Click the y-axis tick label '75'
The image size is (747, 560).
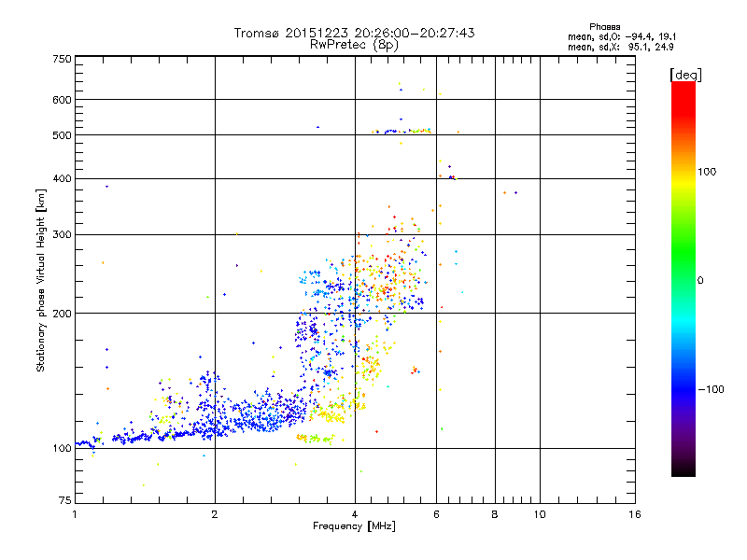click(65, 500)
